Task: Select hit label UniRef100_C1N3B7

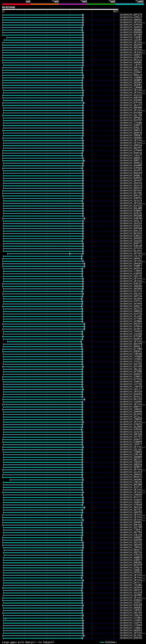Action: [131, 37]
